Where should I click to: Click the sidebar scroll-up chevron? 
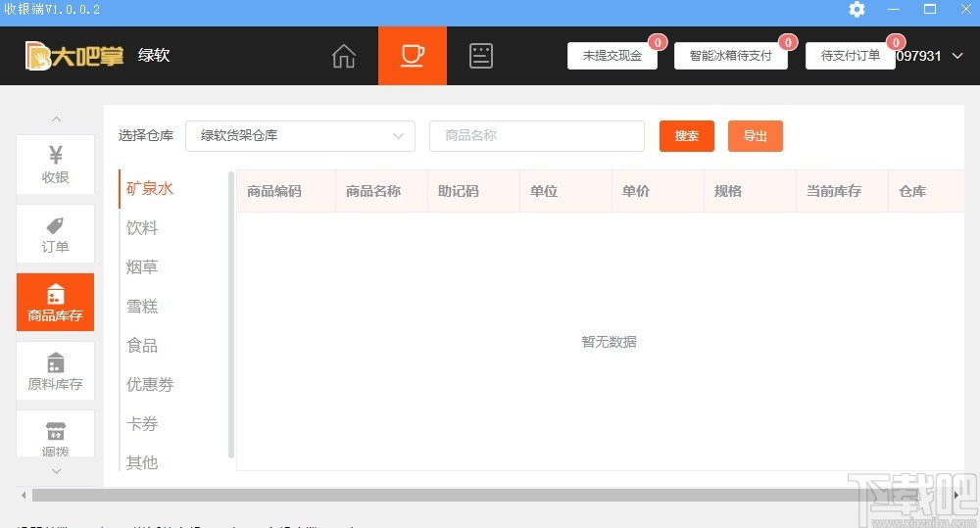pyautogui.click(x=56, y=119)
